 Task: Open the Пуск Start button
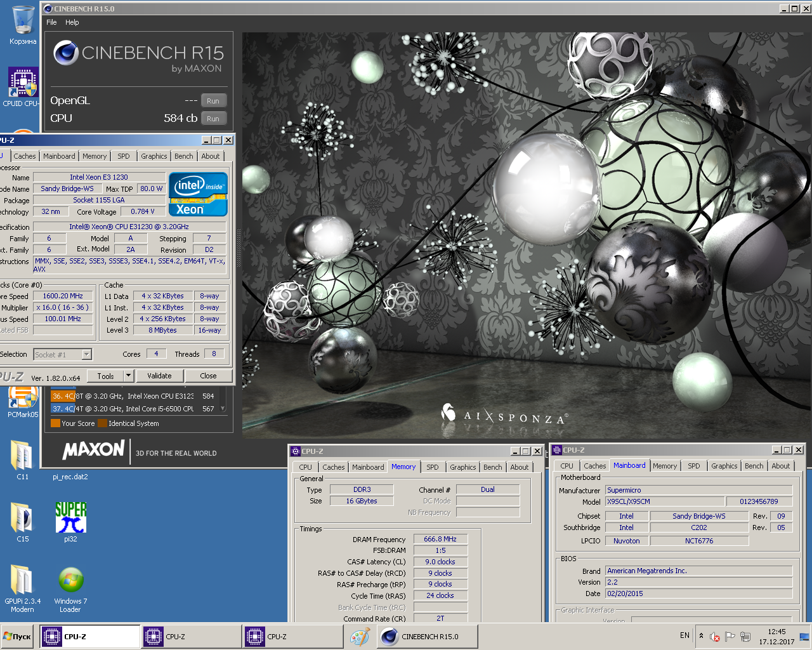click(x=17, y=637)
